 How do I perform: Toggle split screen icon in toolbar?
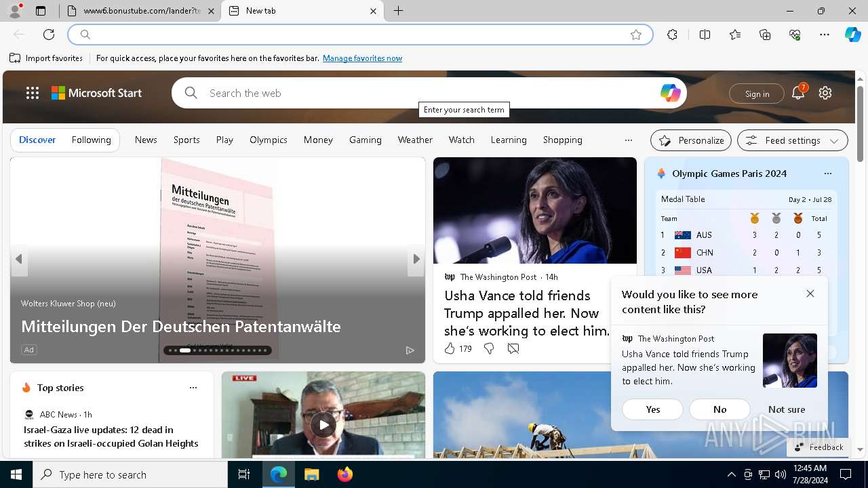click(x=705, y=35)
